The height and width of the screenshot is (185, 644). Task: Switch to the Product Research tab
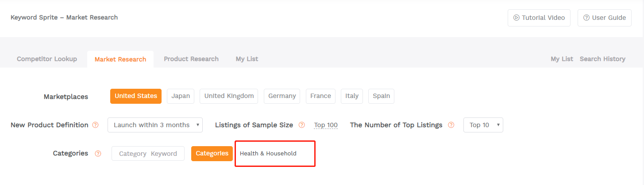tap(191, 59)
